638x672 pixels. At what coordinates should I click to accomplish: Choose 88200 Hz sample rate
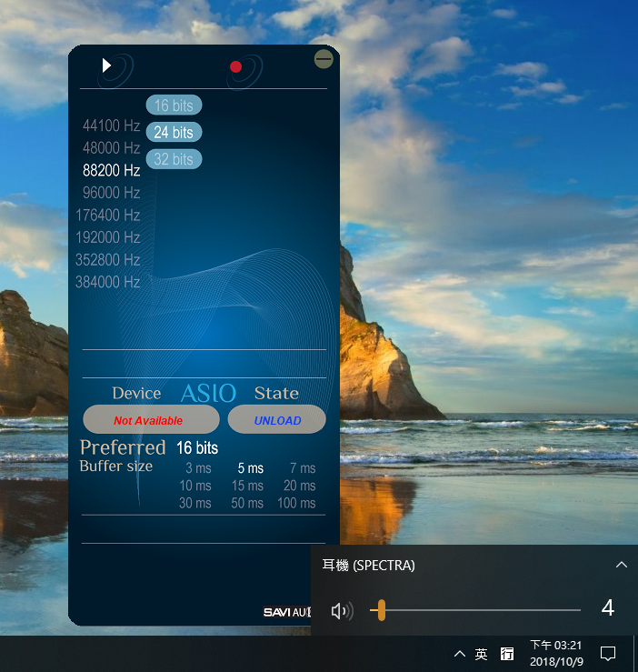pos(112,170)
